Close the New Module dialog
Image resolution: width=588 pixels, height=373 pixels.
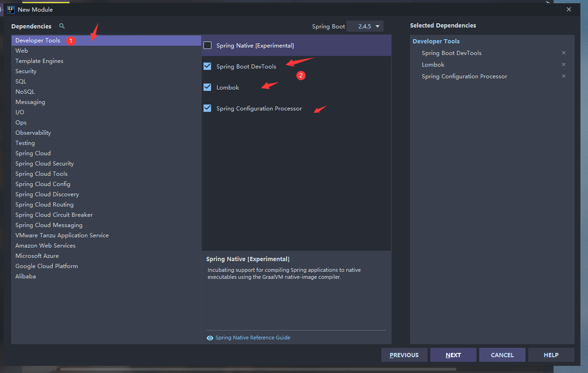(569, 9)
